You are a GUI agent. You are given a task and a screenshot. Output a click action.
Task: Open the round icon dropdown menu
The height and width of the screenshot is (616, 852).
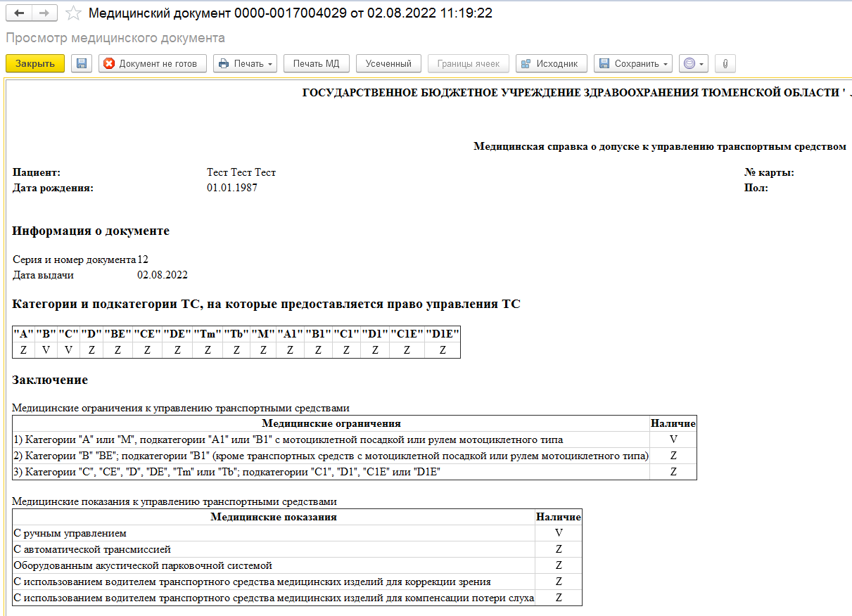point(693,63)
